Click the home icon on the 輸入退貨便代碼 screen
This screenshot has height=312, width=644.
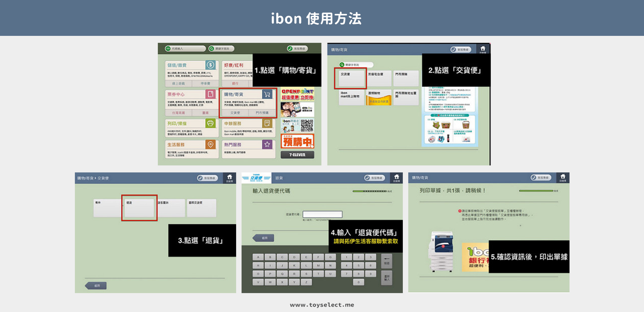pos(396,177)
